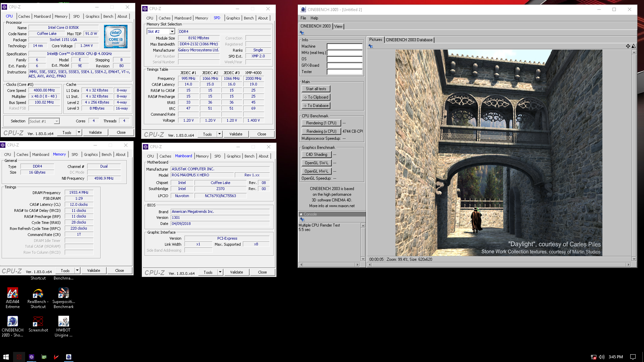The height and width of the screenshot is (362, 644).
Task: Select About tab in CPU-Z Mainboard window
Action: pos(264,156)
